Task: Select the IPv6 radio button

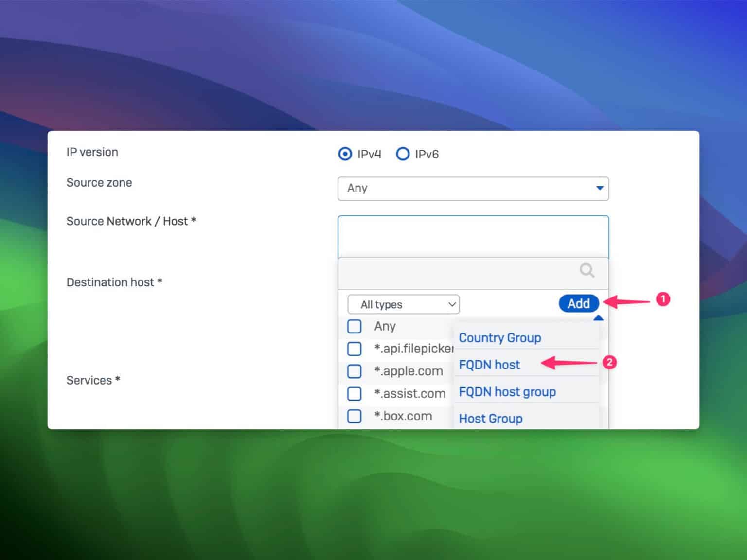Action: (403, 154)
